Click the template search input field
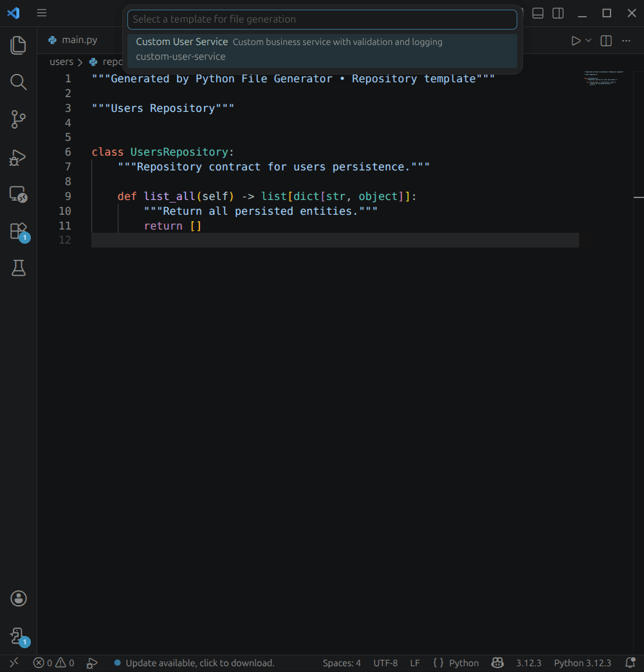644x672 pixels. 322,19
